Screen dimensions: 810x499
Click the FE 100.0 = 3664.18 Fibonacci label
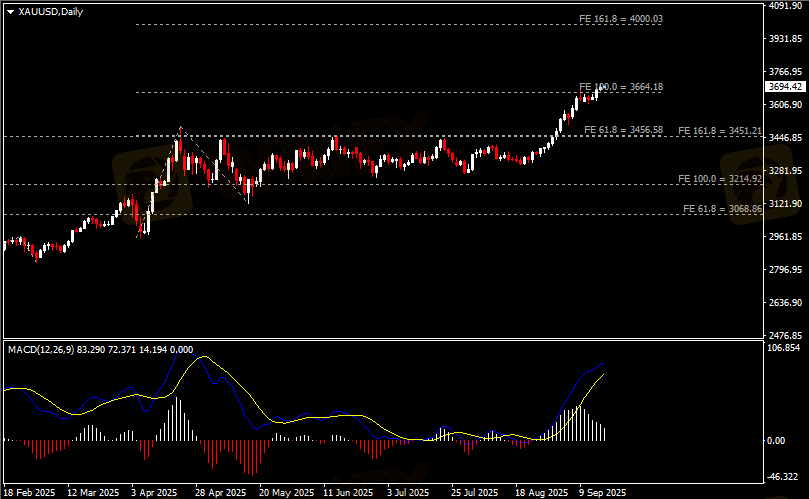click(620, 88)
